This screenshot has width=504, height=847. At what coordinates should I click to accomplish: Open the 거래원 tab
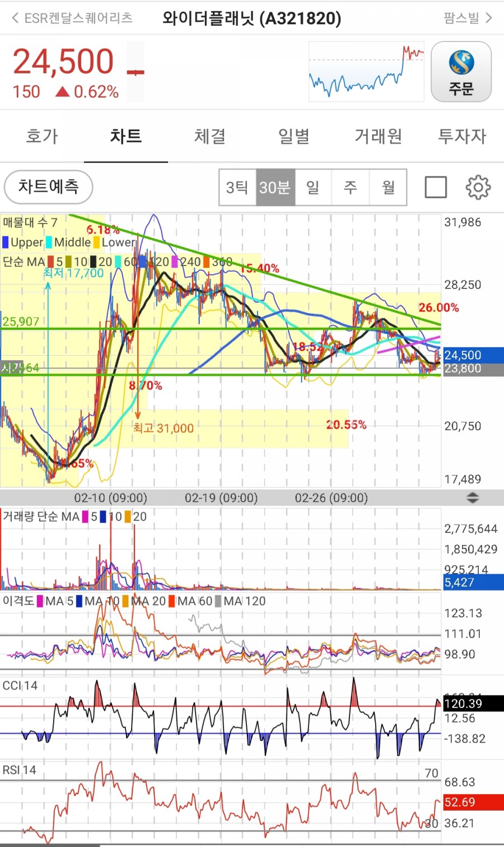378,136
